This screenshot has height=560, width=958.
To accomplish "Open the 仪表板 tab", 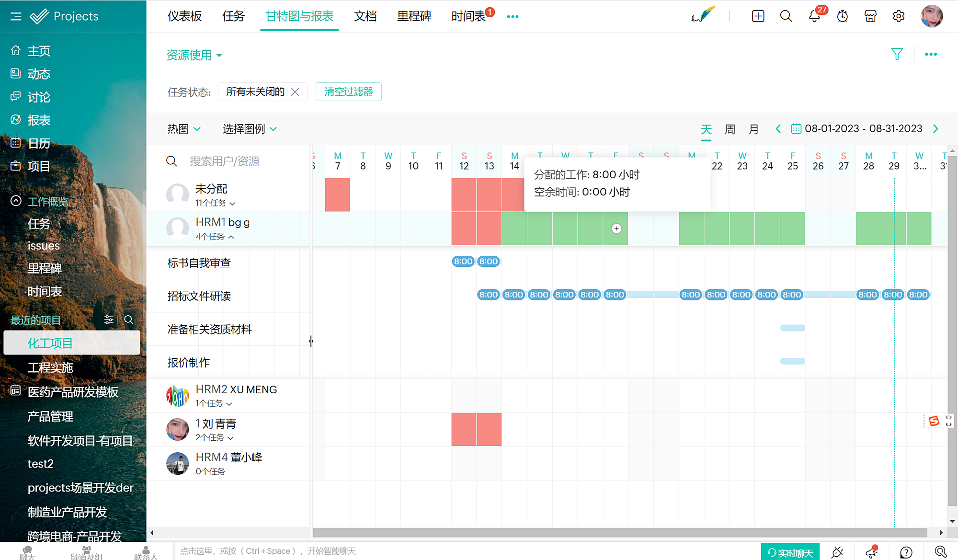I will (x=184, y=16).
